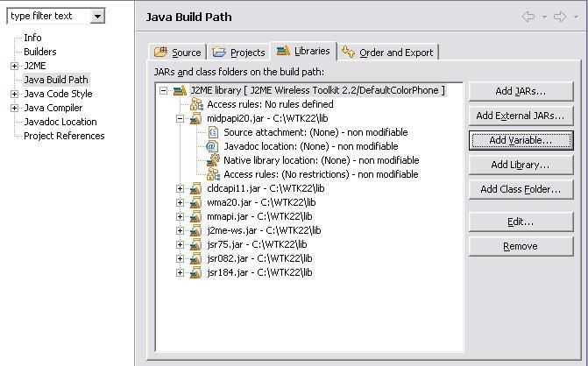The width and height of the screenshot is (588, 366).
Task: Select Builders in the preferences tree
Action: [x=39, y=52]
